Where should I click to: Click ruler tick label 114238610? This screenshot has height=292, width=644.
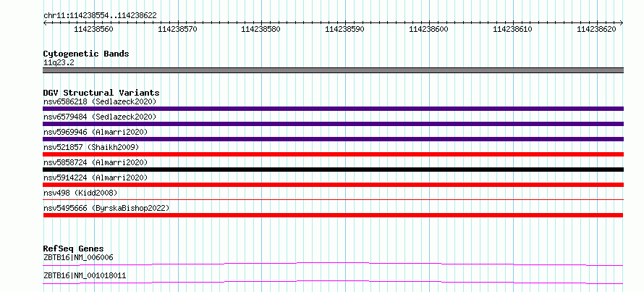pyautogui.click(x=512, y=29)
